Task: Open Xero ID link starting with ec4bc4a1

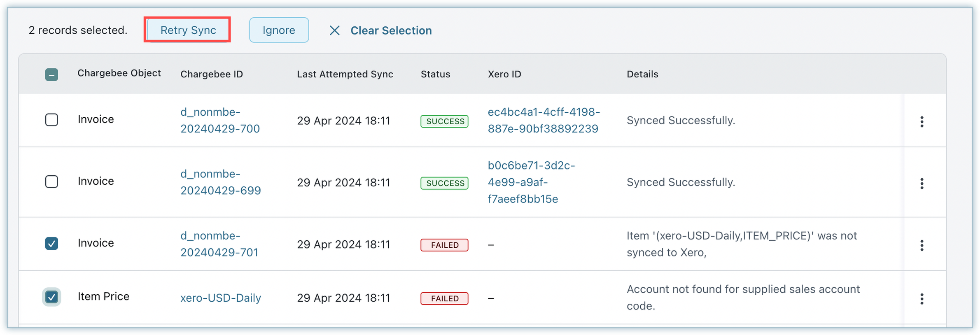Action: pyautogui.click(x=543, y=120)
